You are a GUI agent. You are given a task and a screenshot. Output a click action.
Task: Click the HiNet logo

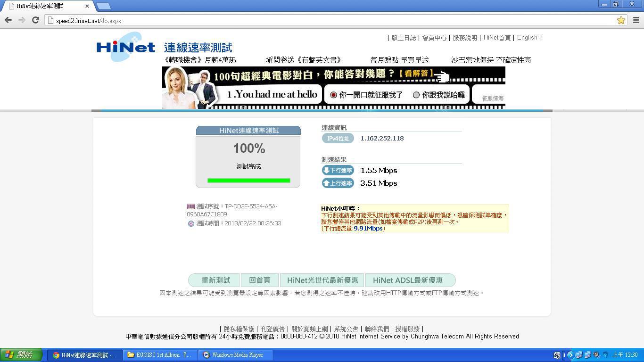[x=125, y=47]
